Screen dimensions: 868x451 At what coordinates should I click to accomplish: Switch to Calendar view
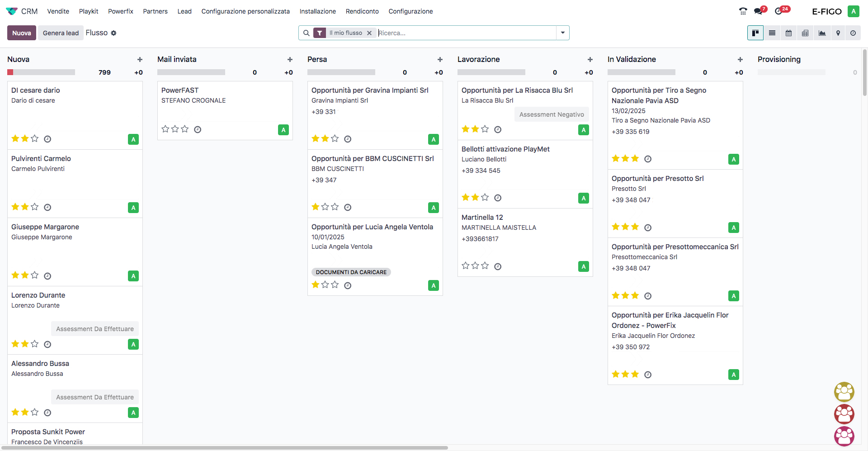[x=788, y=33]
